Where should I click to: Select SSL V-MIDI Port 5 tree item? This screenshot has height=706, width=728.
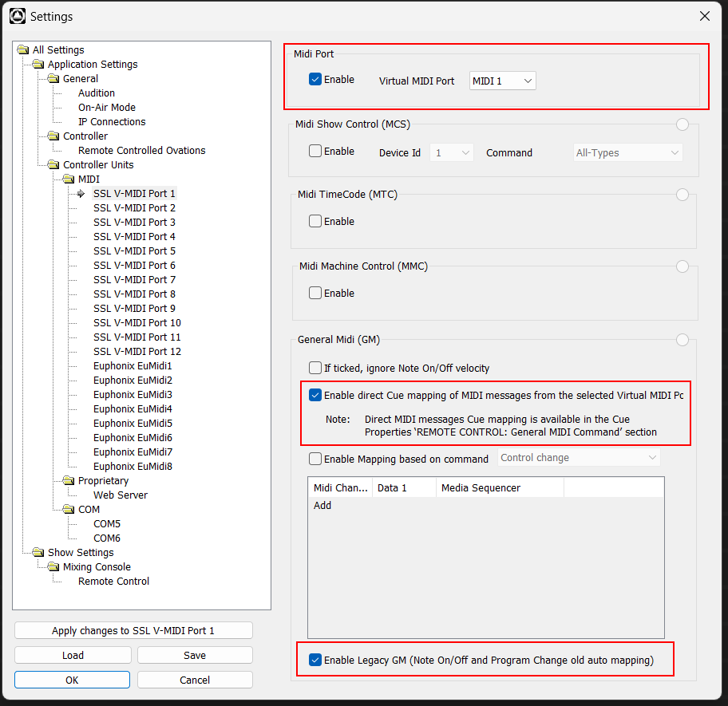134,251
